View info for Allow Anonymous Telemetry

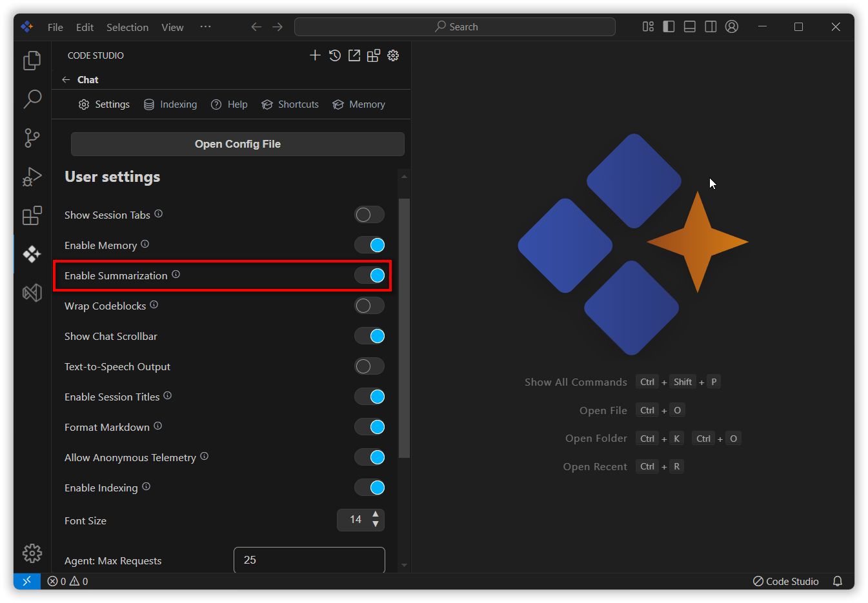205,457
